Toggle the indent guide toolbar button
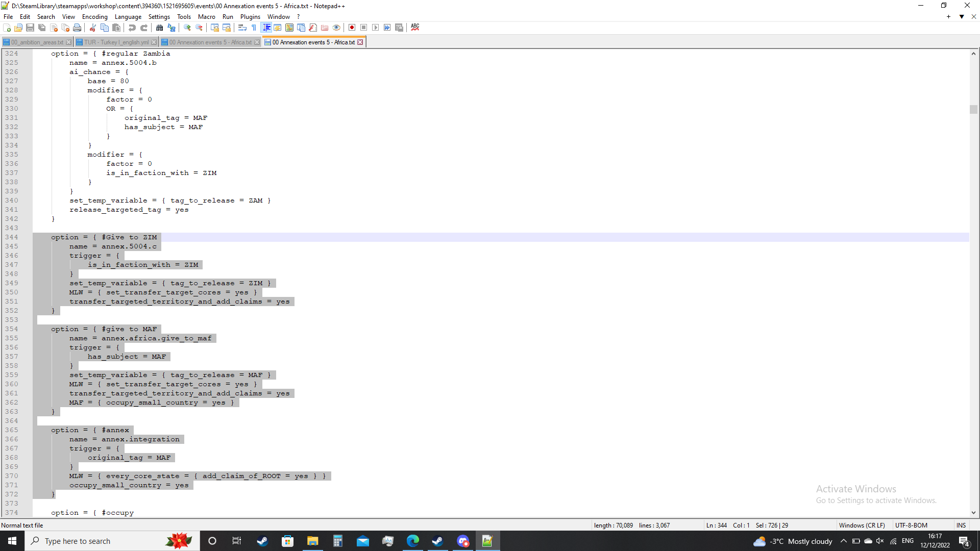Screen dimensions: 980x551 (266, 28)
